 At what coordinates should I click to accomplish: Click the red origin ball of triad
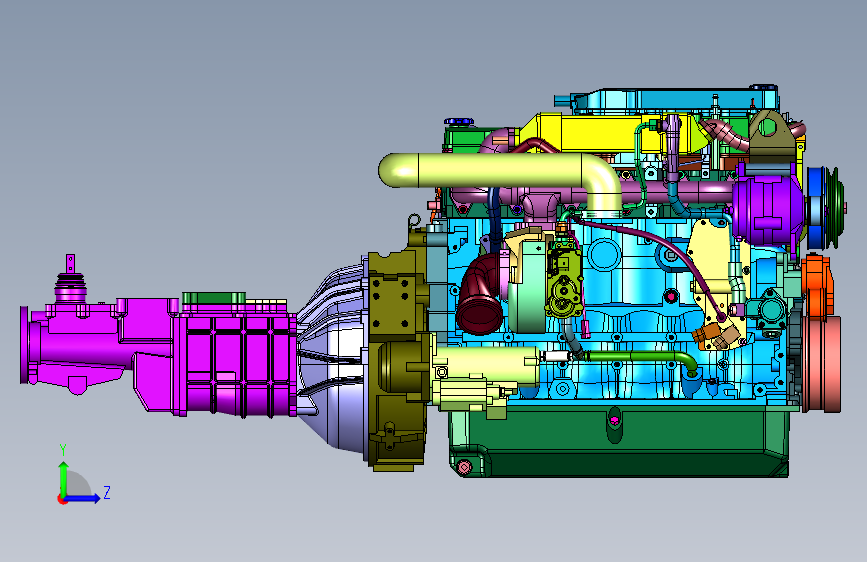pyautogui.click(x=62, y=499)
